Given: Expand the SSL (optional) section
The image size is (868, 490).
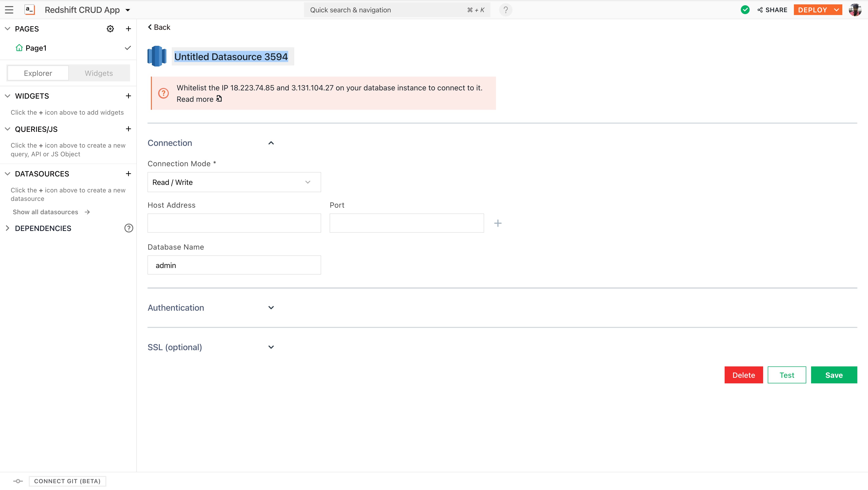Looking at the screenshot, I should (271, 347).
